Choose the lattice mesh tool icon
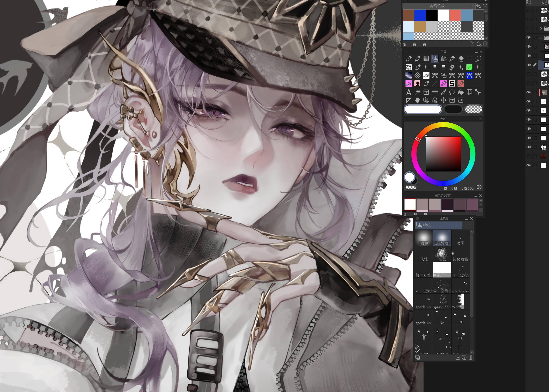This screenshot has width=549, height=392. tap(417, 75)
